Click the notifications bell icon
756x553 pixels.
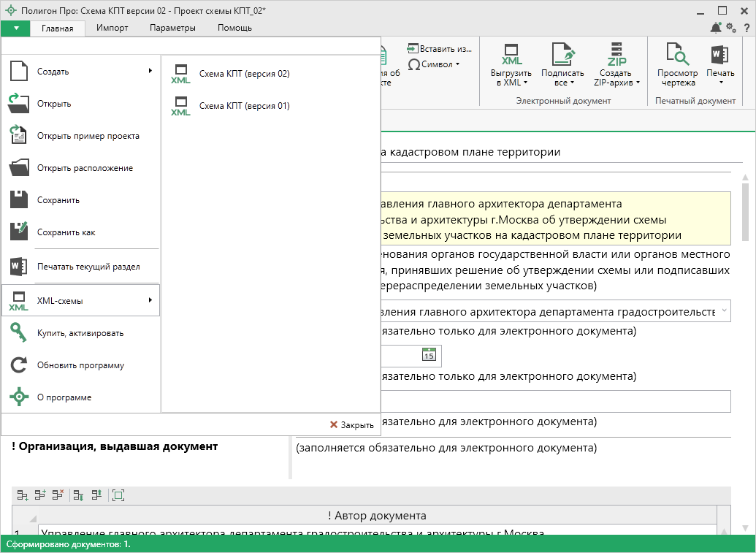[716, 28]
